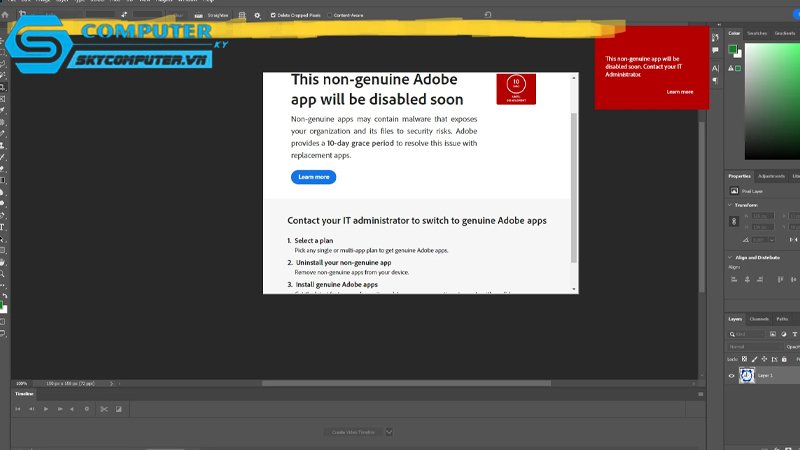This screenshot has height=450, width=800.
Task: Click Timeline settings gear icon
Action: (87, 409)
